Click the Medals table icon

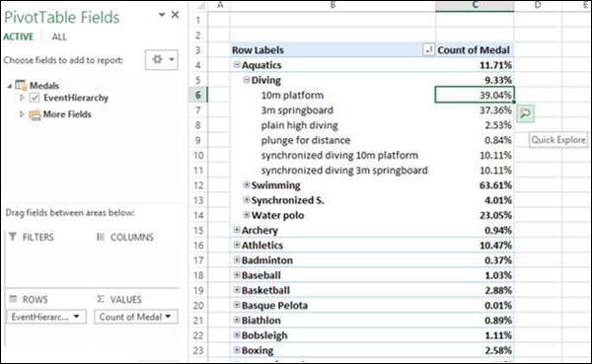(21, 85)
